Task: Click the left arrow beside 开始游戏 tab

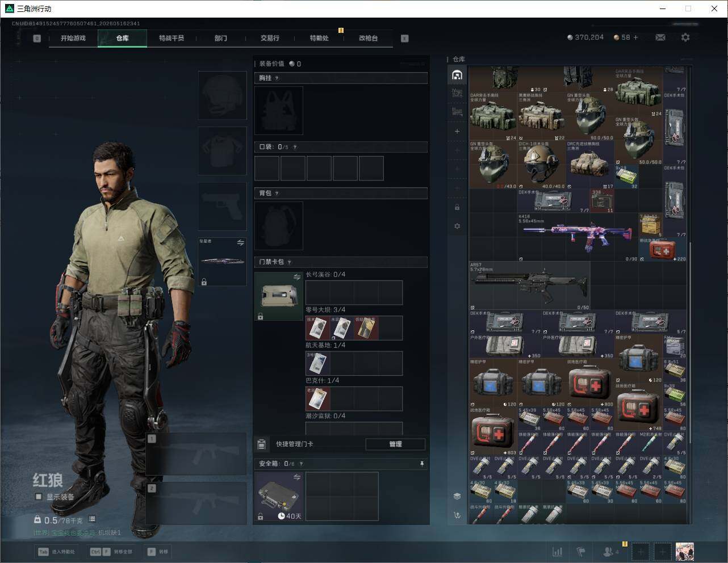Action: (37, 39)
